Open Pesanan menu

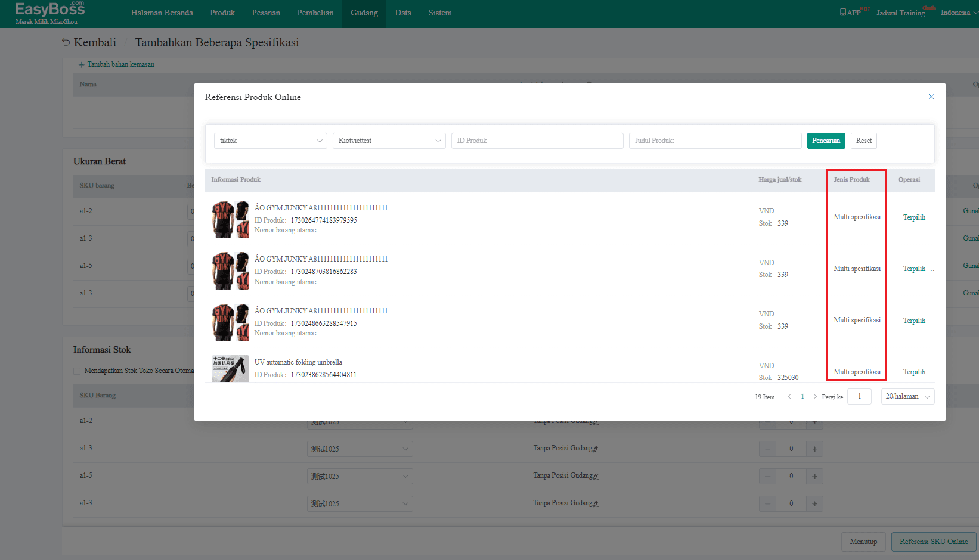pyautogui.click(x=266, y=13)
